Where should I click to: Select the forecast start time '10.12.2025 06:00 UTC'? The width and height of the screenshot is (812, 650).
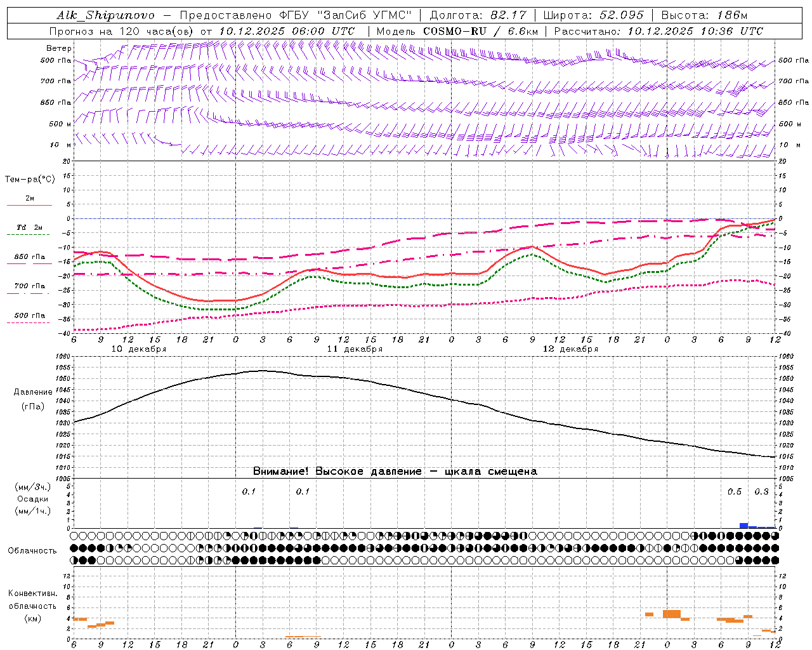click(x=287, y=31)
